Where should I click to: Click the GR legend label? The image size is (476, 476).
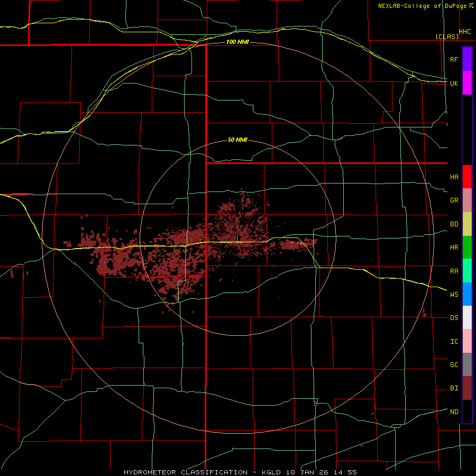(x=454, y=200)
